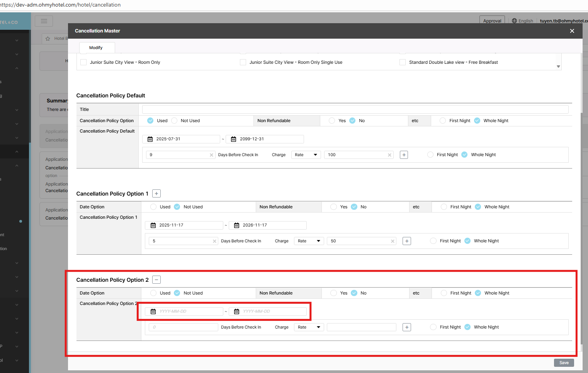This screenshot has width=588, height=373.
Task: Add charge row in Cancellation Policy Default
Action: [x=404, y=155]
